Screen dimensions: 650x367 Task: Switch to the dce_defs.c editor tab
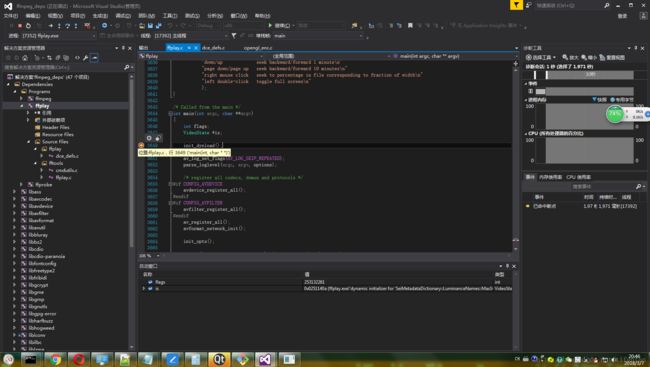pos(213,48)
